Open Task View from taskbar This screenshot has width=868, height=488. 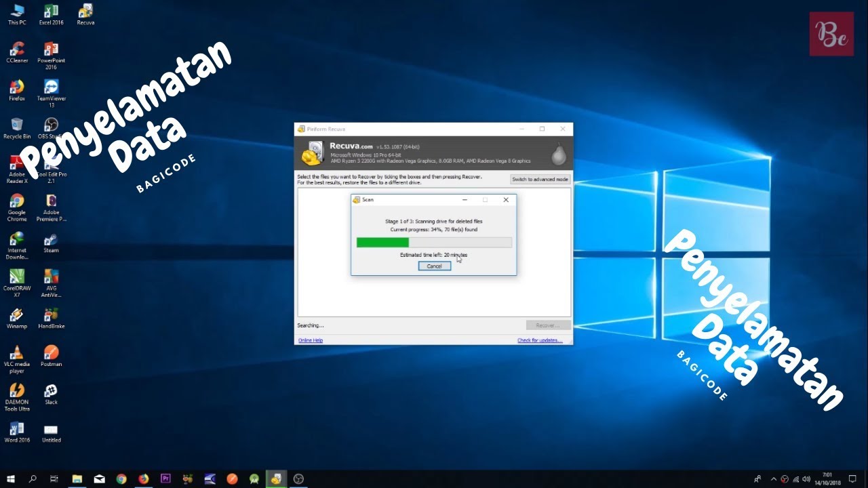pos(54,479)
